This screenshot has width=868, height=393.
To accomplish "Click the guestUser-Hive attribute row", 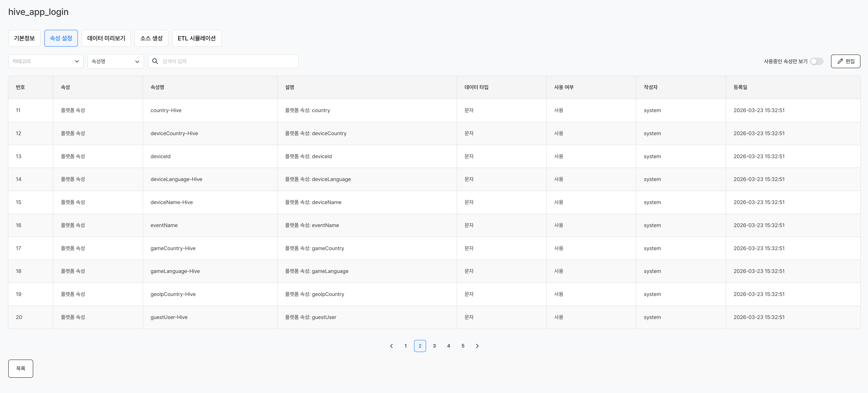I will click(169, 317).
